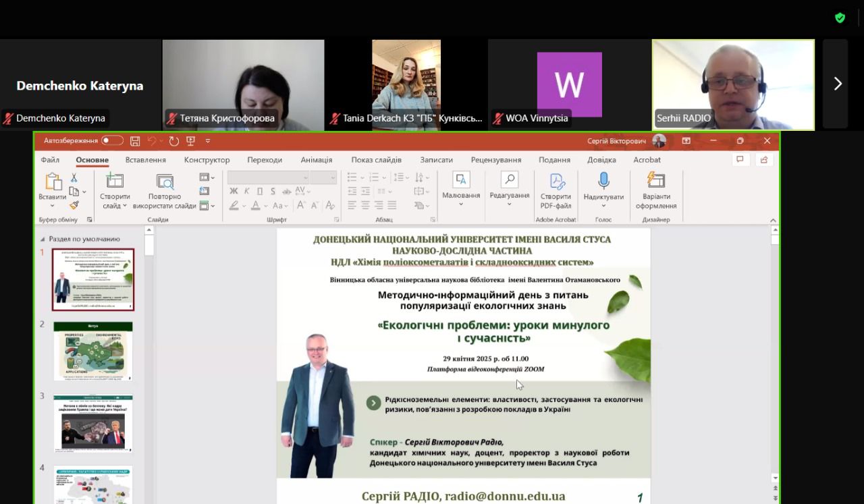864x504 pixels.
Task: Click Повторно використати слайди icon
Action: pos(165,181)
